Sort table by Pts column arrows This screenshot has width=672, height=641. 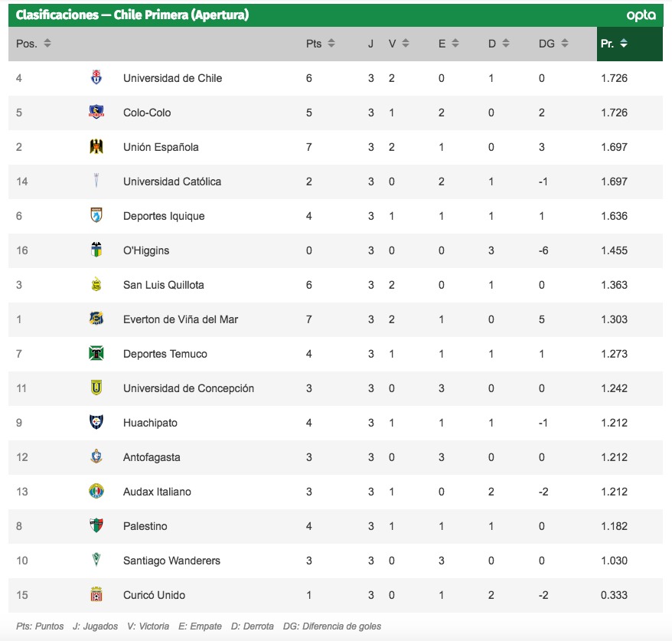(x=331, y=44)
